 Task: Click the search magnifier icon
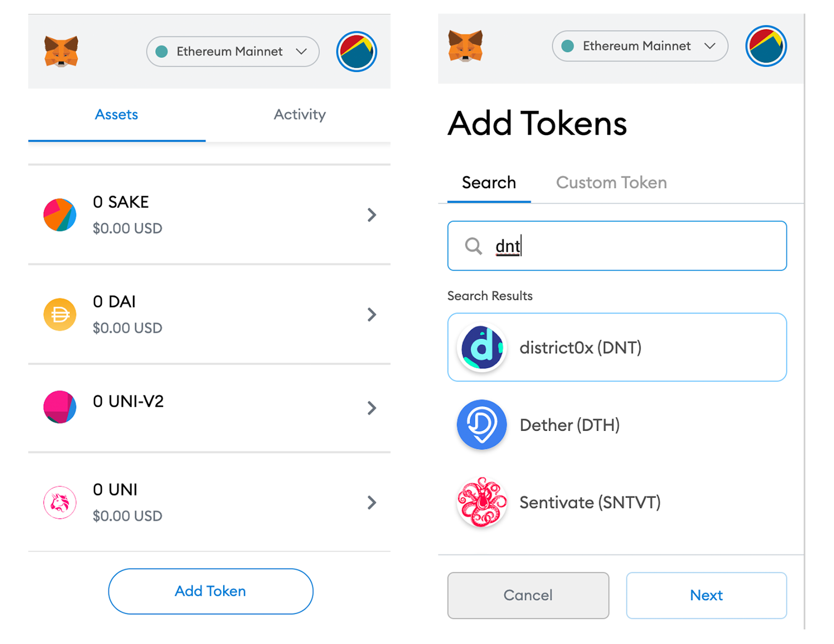coord(473,246)
